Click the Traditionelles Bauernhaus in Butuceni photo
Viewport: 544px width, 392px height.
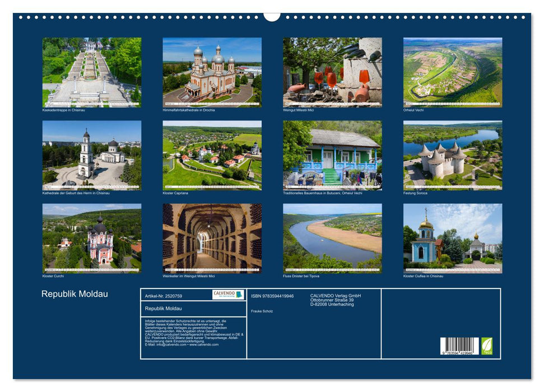332,155
